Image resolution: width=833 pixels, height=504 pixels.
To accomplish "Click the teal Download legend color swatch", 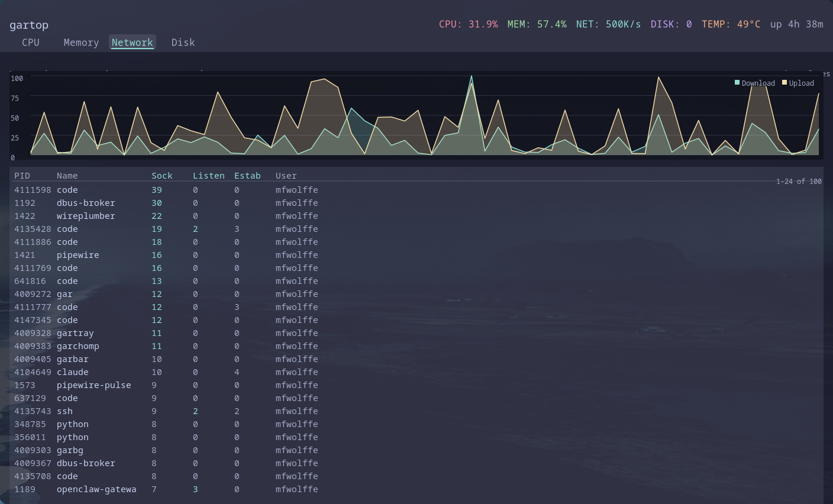I will 737,83.
